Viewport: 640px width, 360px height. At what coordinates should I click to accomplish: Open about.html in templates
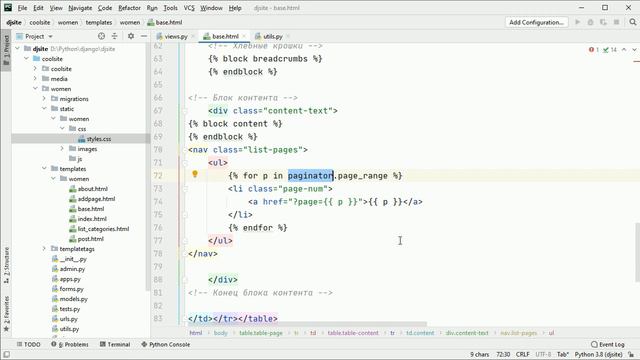[x=92, y=189]
